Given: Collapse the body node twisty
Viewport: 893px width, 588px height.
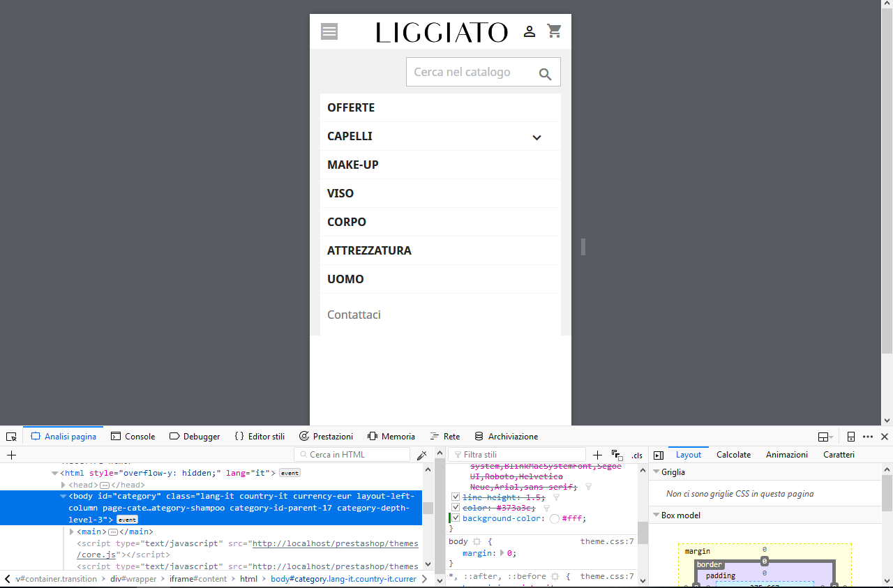Looking at the screenshot, I should click(x=63, y=497).
